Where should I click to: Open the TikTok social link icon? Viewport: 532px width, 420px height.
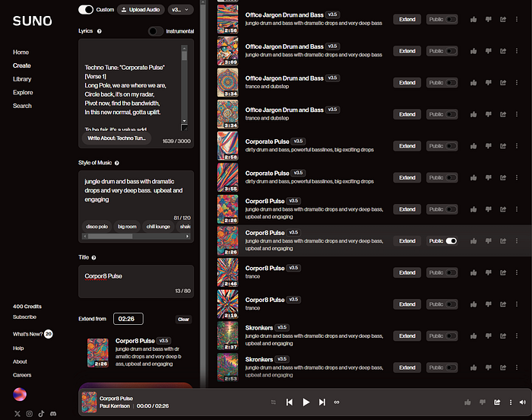41,414
